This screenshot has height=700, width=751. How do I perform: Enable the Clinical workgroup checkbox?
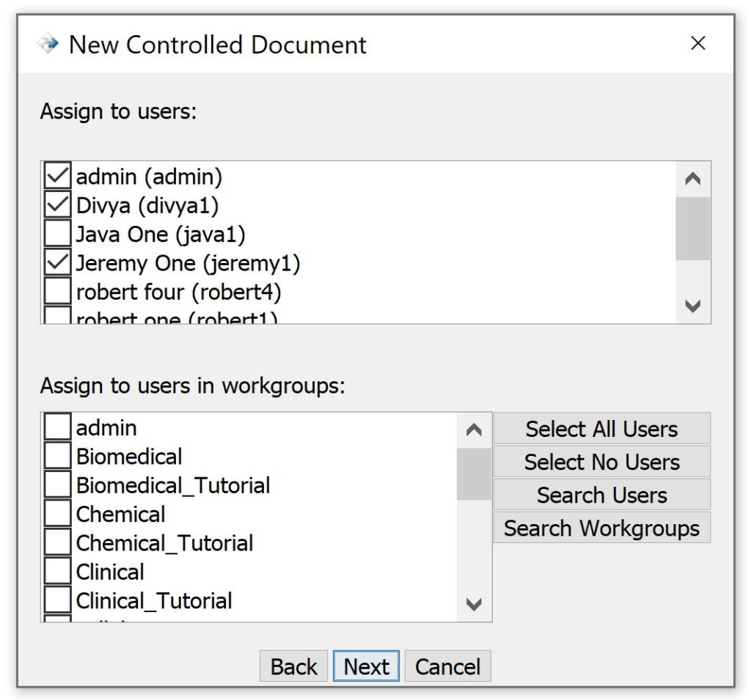pos(58,572)
